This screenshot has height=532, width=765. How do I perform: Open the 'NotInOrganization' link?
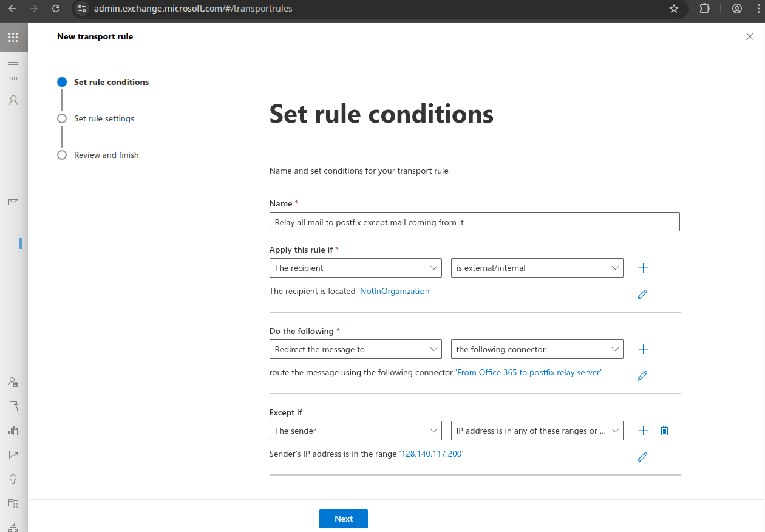[x=395, y=291]
